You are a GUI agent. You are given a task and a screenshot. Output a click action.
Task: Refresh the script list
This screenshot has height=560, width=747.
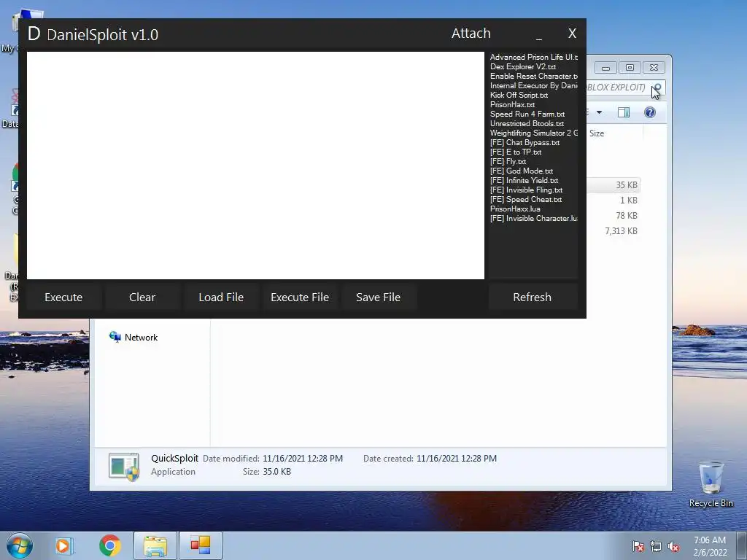(532, 297)
